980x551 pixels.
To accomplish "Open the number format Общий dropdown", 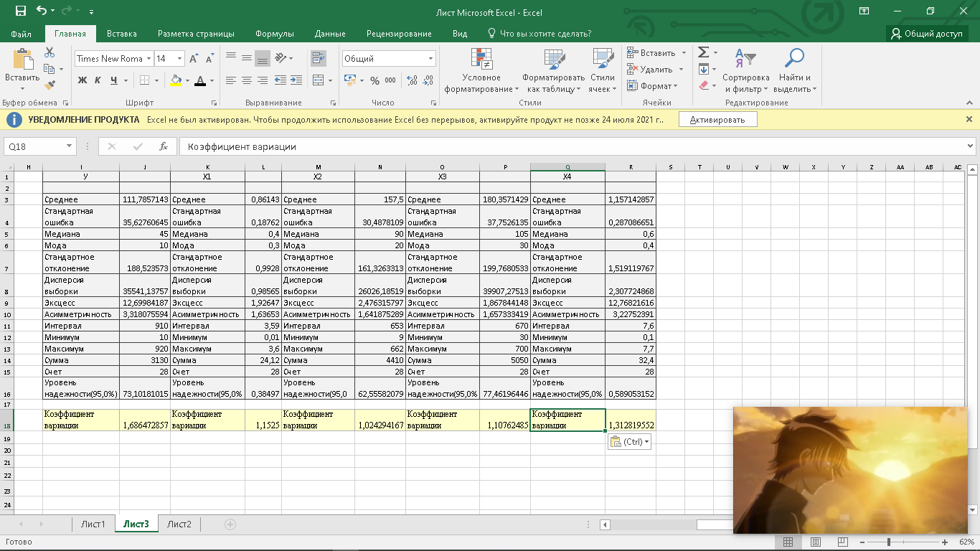I will pyautogui.click(x=431, y=59).
